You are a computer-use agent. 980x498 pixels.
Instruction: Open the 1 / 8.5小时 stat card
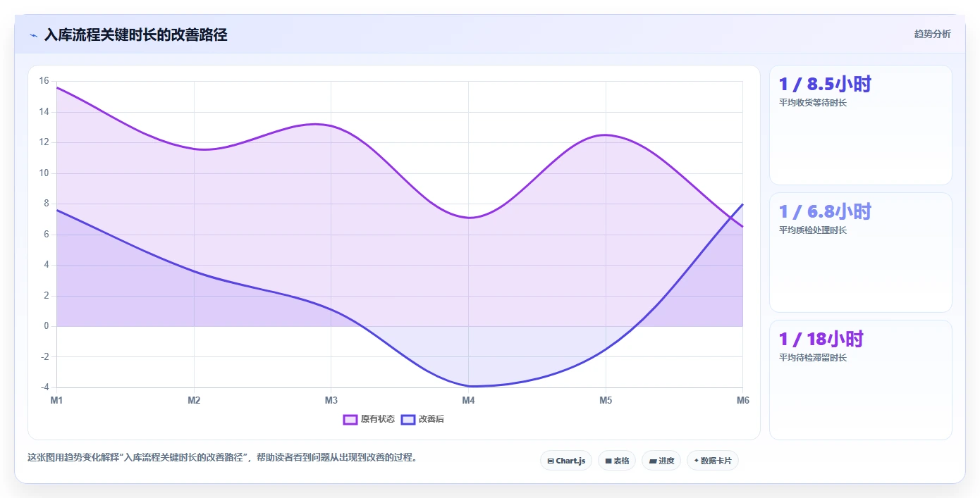pos(860,125)
